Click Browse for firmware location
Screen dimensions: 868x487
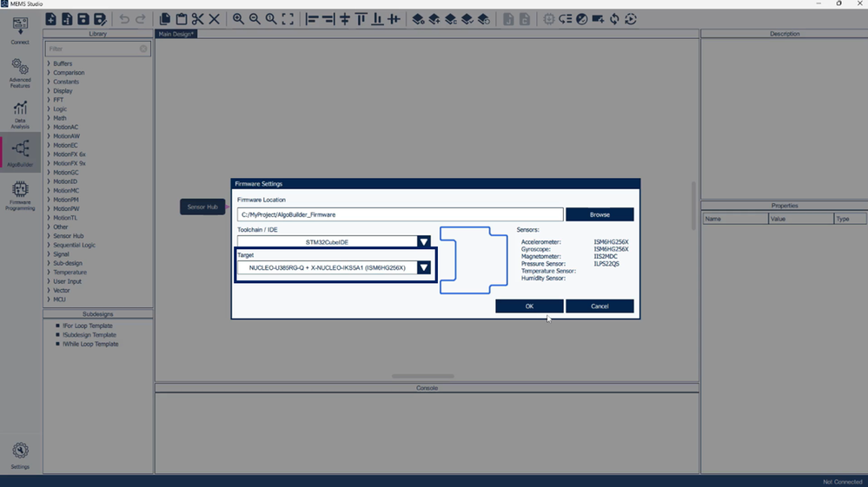(x=600, y=214)
